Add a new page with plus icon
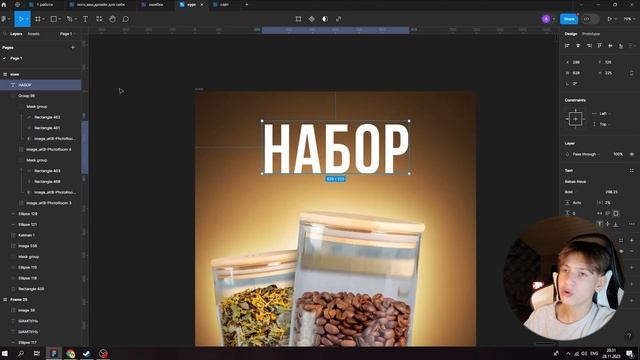Screen dimensions: 640x360 73,47
